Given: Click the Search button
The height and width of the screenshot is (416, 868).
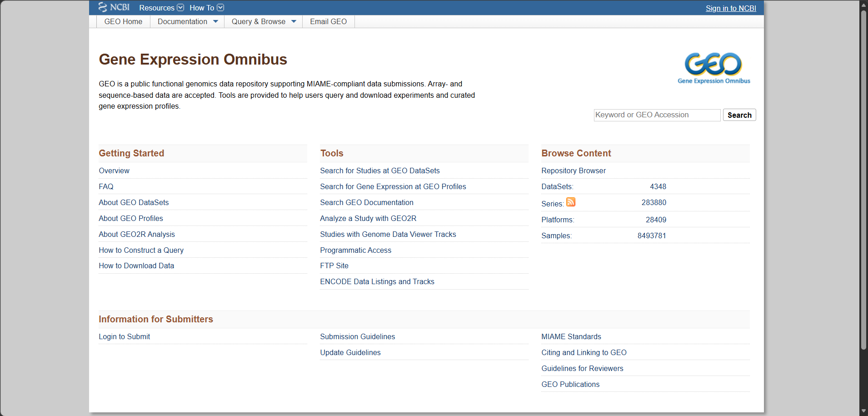Looking at the screenshot, I should [739, 115].
